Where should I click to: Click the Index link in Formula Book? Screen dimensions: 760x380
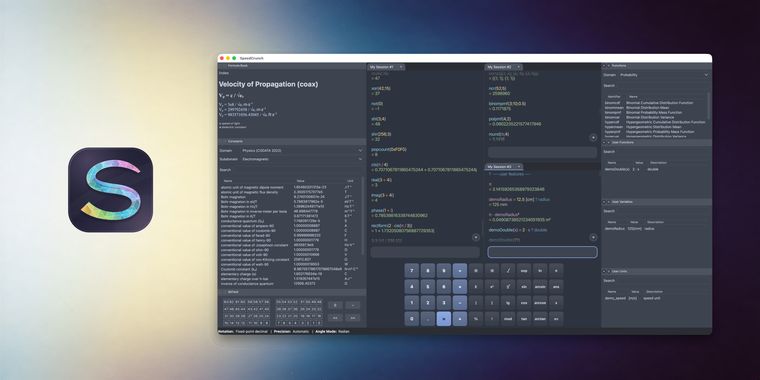223,73
